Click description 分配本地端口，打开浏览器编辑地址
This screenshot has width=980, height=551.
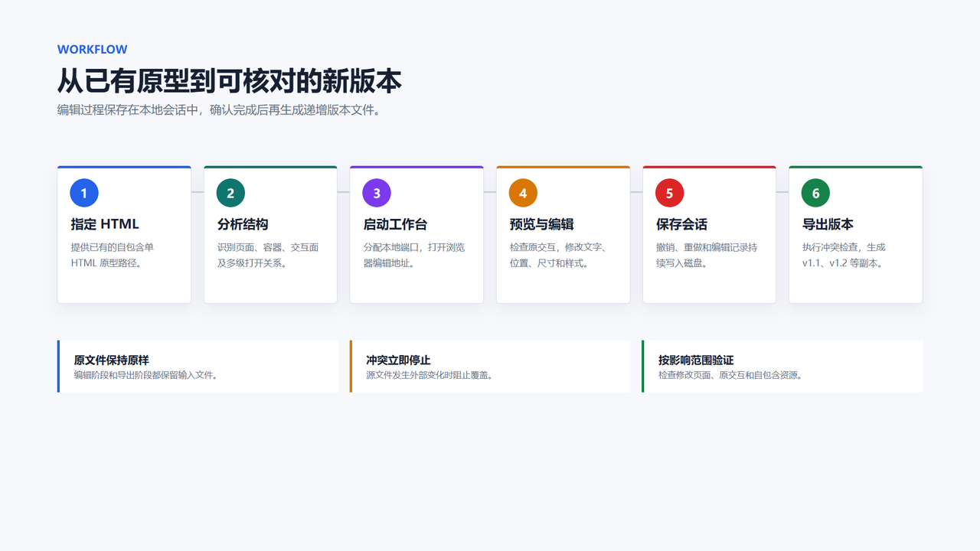point(414,255)
